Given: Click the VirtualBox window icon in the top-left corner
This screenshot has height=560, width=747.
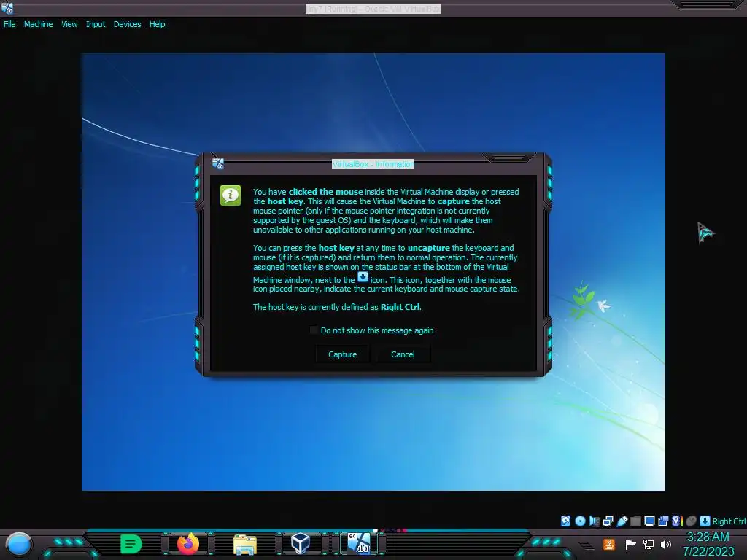Looking at the screenshot, I should coord(7,7).
